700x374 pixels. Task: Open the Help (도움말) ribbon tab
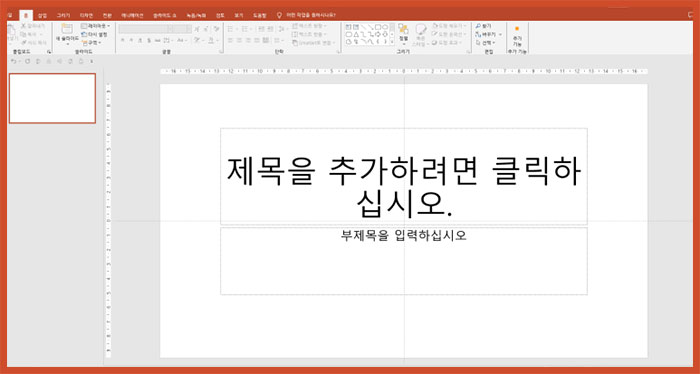click(260, 16)
